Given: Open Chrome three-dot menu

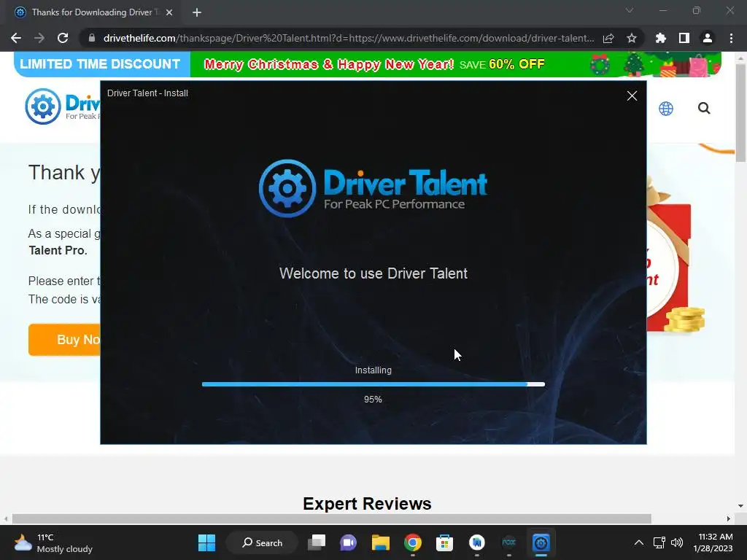Looking at the screenshot, I should [x=731, y=38].
